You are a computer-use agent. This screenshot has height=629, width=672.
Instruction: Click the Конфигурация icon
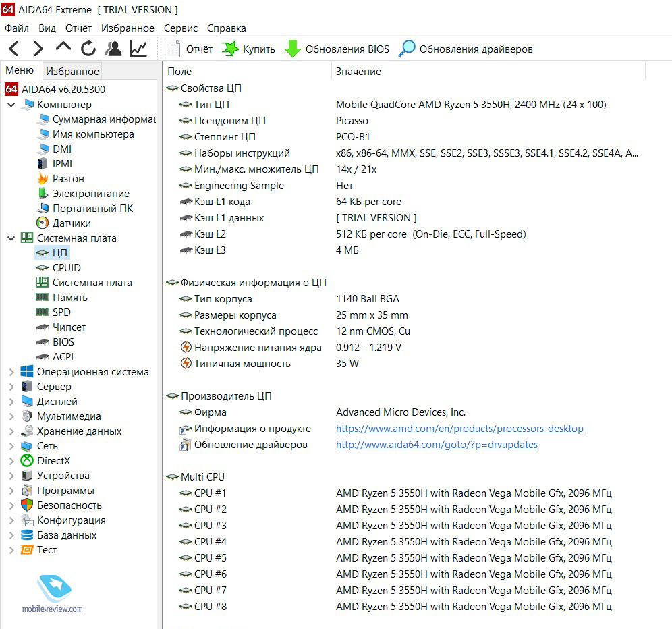click(x=27, y=520)
